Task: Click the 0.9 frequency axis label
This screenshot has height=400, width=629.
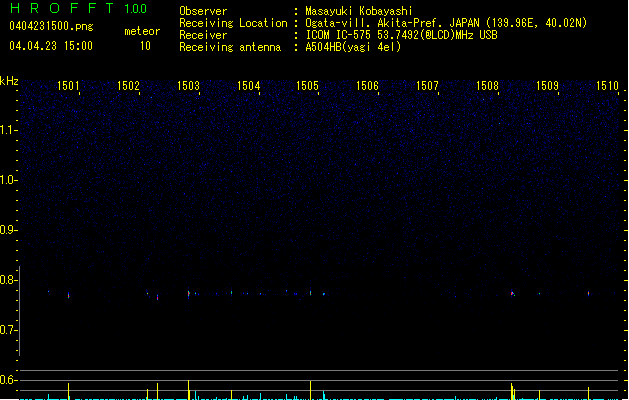Action: tap(8, 230)
